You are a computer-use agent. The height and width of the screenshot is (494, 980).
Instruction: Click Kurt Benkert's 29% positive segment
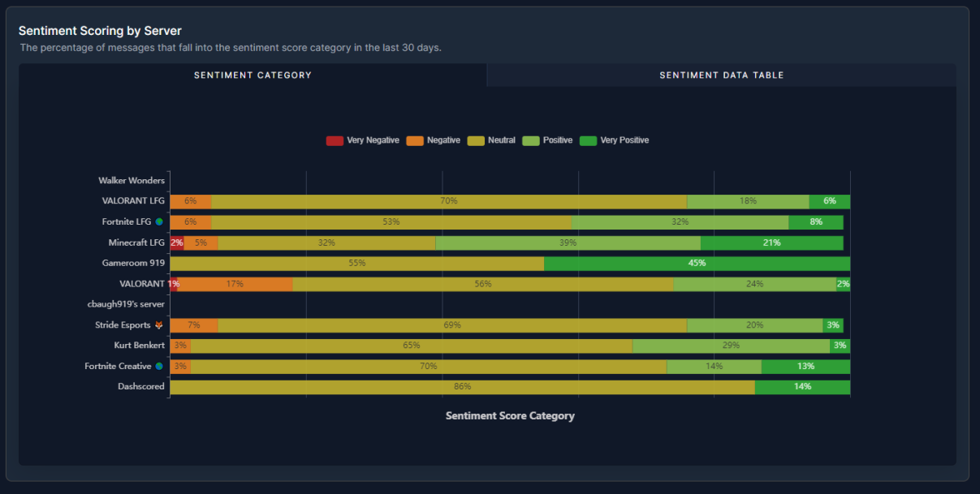click(731, 346)
